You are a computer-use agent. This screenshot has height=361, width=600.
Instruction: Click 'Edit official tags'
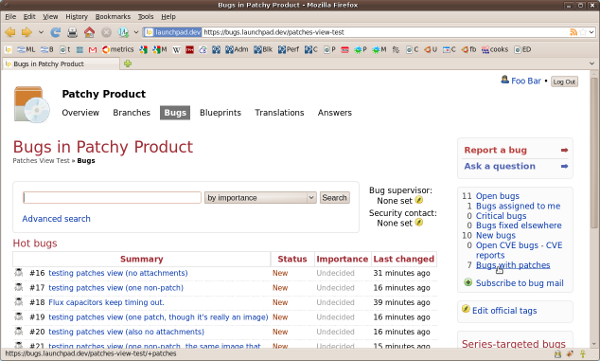coord(504,310)
